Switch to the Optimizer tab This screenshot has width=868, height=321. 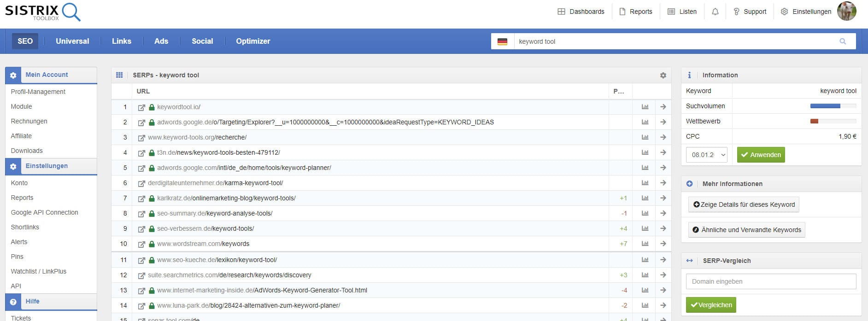coord(253,41)
